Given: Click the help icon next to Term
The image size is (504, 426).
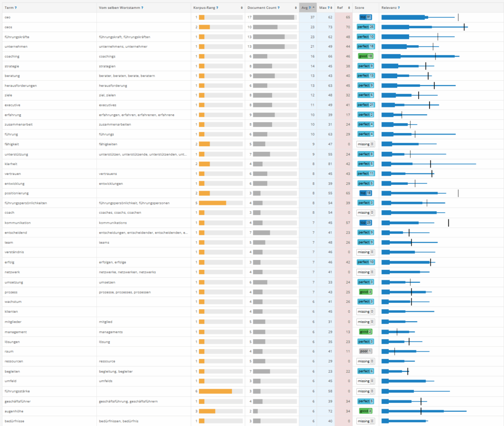Looking at the screenshot, I should (x=16, y=8).
